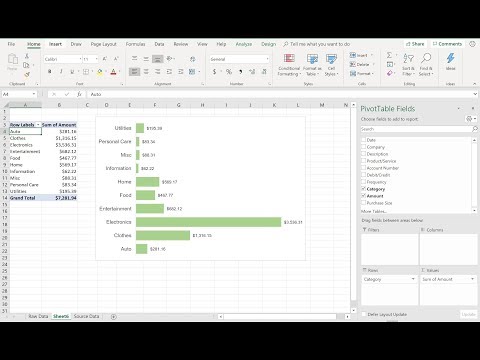Switch to the Design tab

click(268, 44)
